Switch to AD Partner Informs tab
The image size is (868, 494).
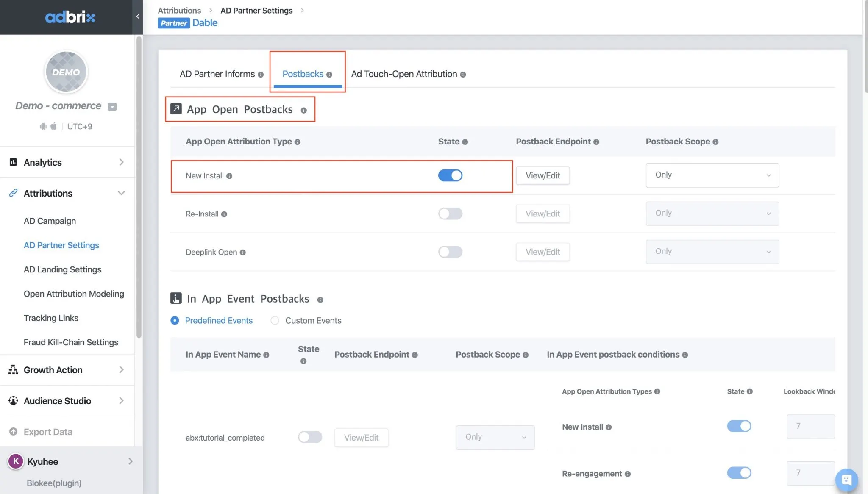[217, 74]
